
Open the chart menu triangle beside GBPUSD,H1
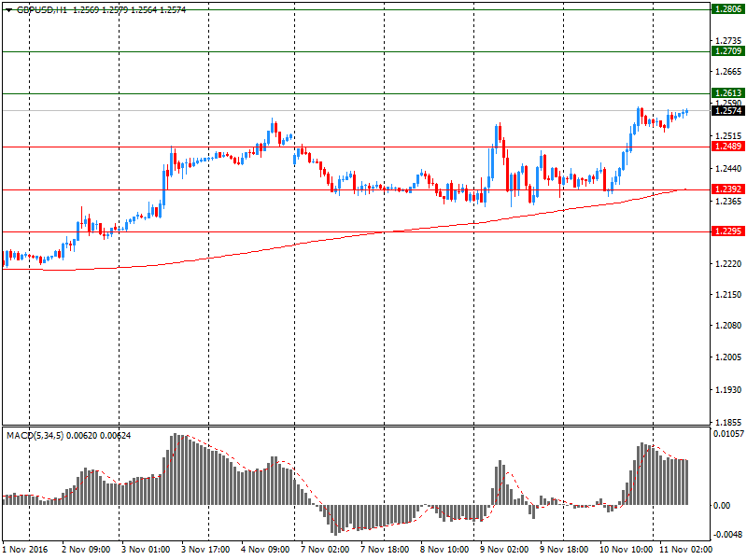pyautogui.click(x=8, y=10)
